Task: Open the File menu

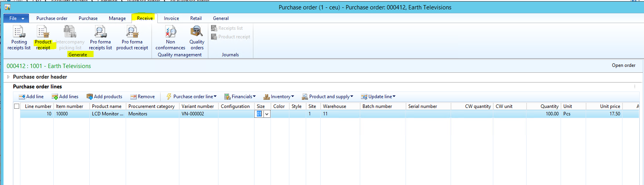Action: (16, 18)
